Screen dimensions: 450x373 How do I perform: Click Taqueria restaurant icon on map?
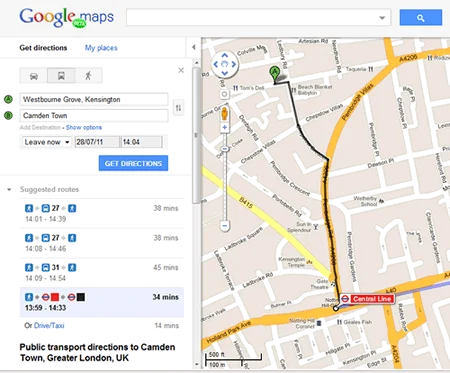tap(371, 69)
